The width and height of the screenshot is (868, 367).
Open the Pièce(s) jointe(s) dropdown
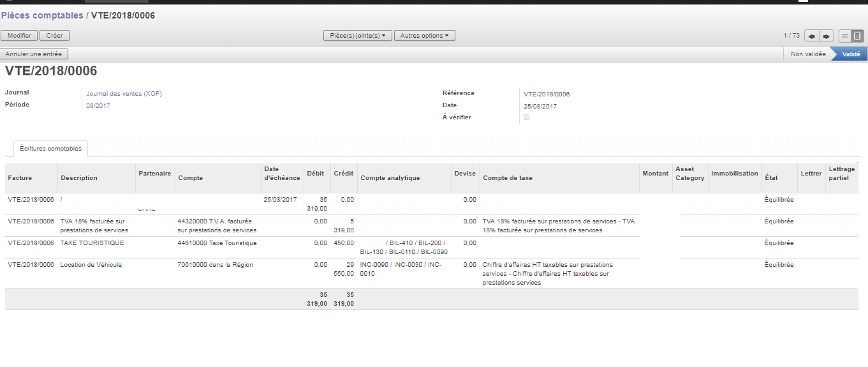(357, 36)
